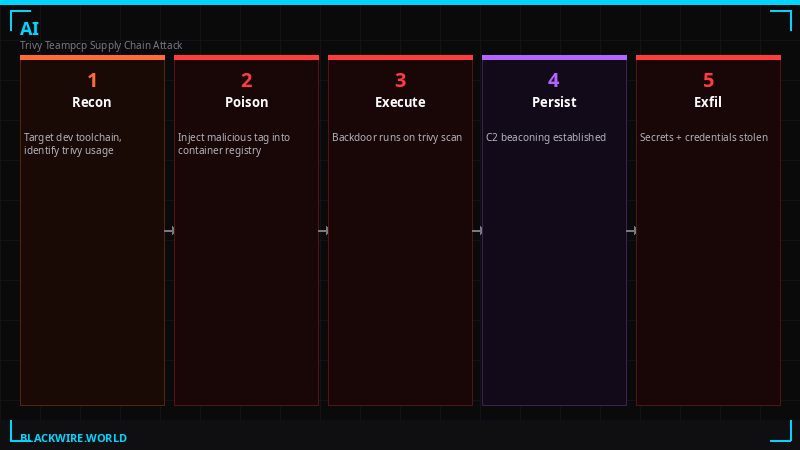Click the text "Backdoor runs on trivy scan"
This screenshot has height=450, width=800.
point(397,137)
